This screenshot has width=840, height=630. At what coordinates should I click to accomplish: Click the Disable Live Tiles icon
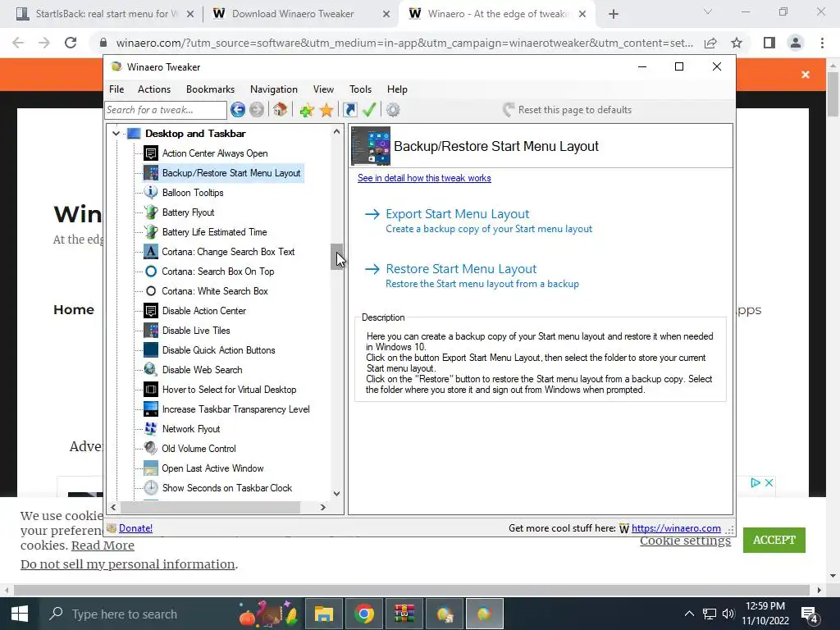[151, 331]
